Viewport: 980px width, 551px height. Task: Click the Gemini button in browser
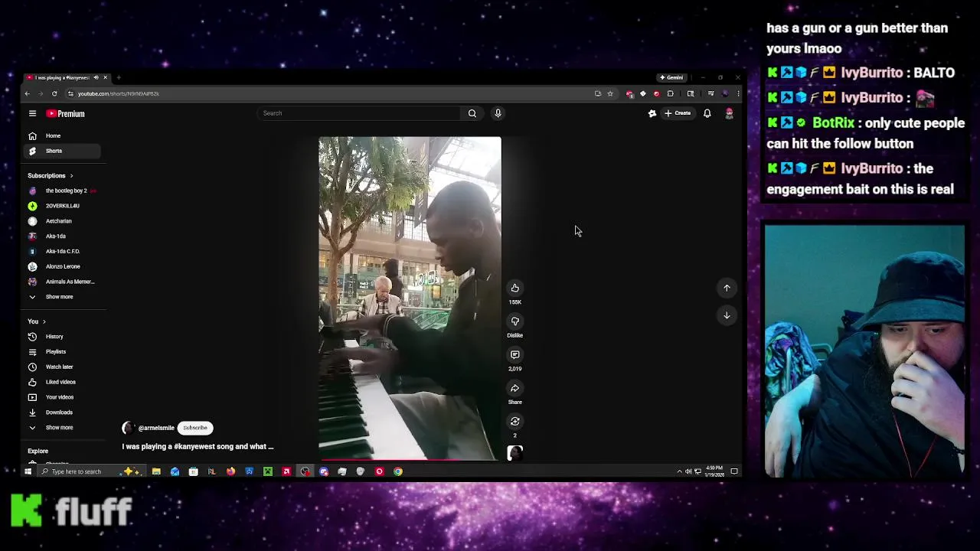671,77
